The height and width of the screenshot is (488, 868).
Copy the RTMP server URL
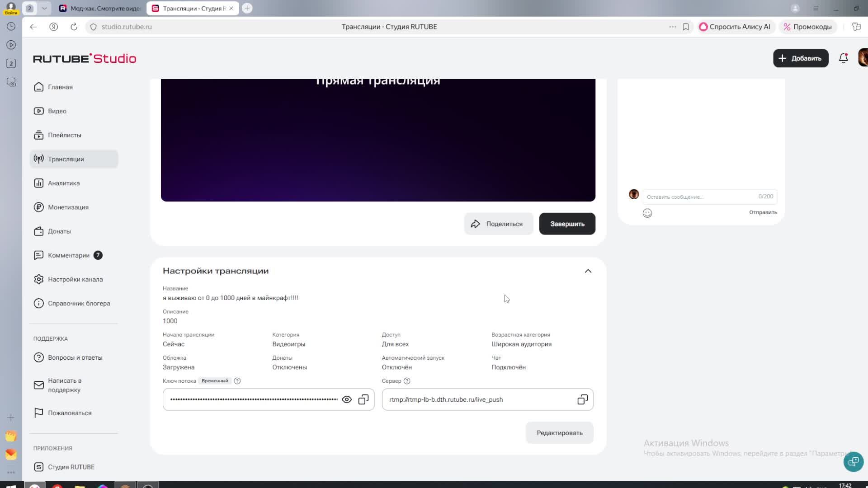point(582,399)
